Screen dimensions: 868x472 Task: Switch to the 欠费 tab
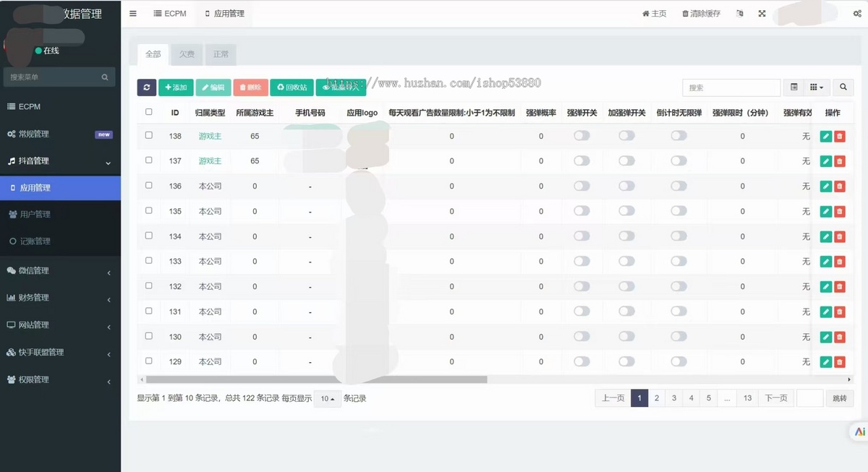tap(187, 54)
